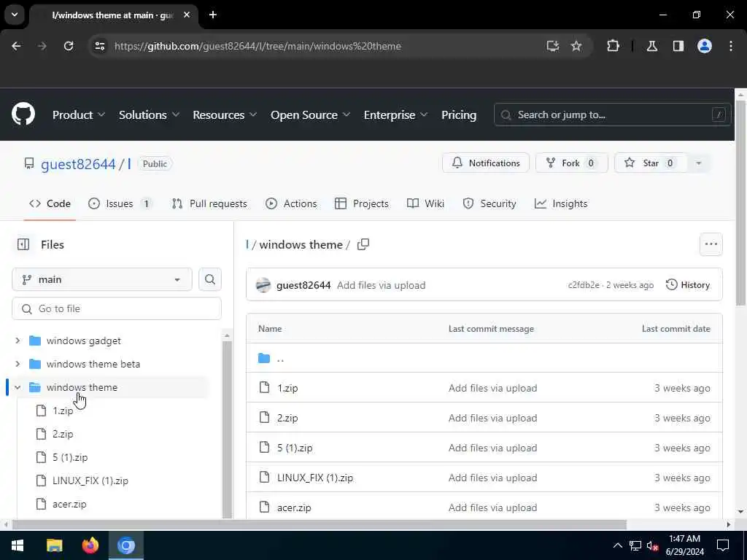
Task: Switch to the Projects tab
Action: tap(362, 204)
